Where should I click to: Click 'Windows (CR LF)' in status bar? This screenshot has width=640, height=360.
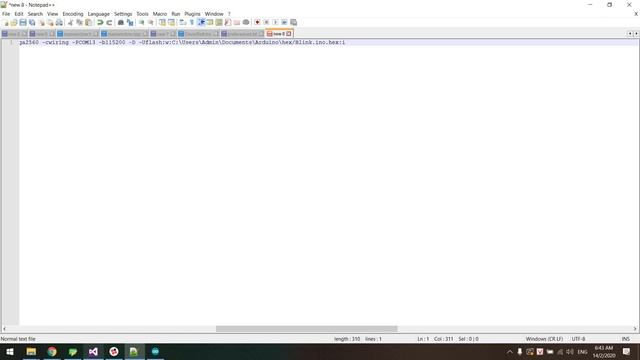pyautogui.click(x=544, y=339)
